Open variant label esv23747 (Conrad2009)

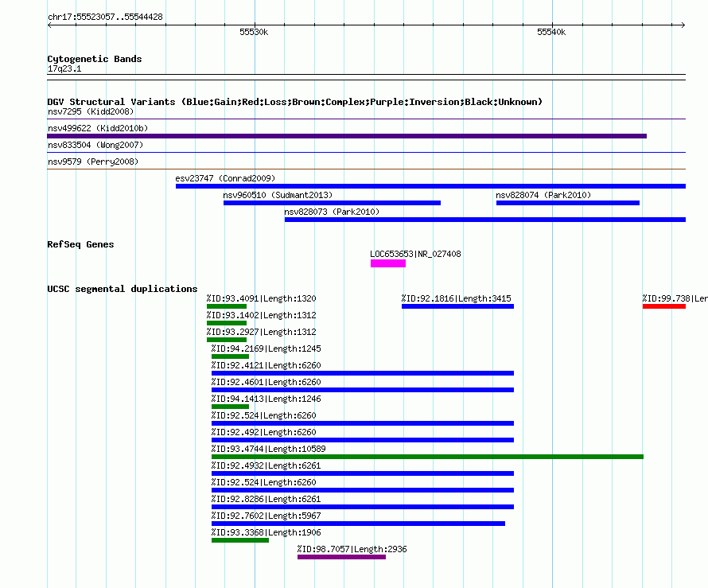[x=225, y=178]
